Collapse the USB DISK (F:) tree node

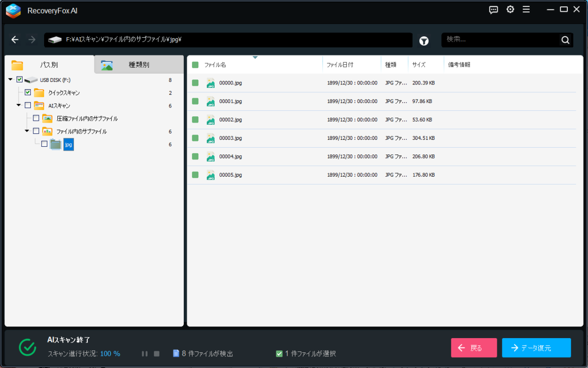click(11, 79)
